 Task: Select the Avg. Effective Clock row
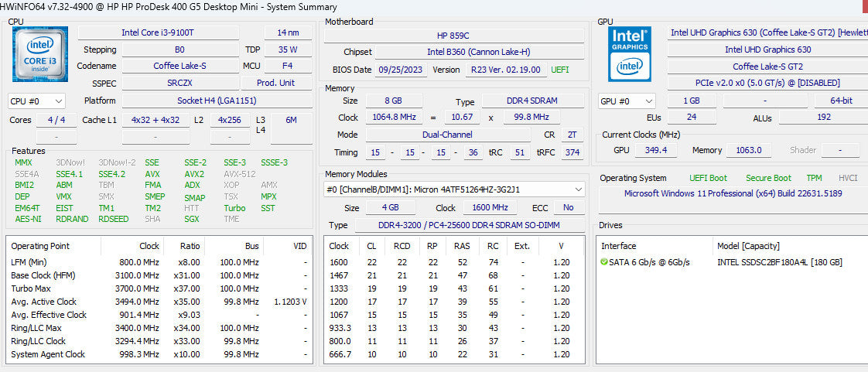click(159, 315)
